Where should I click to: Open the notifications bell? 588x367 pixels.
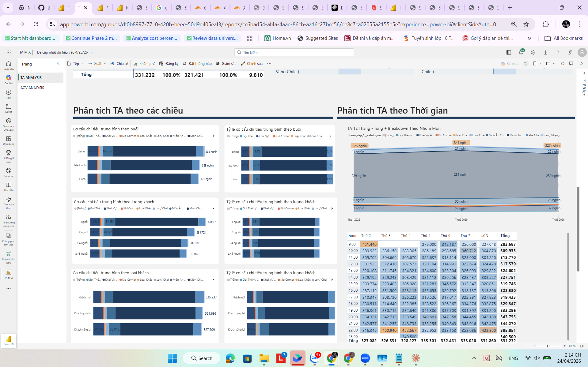click(x=521, y=52)
